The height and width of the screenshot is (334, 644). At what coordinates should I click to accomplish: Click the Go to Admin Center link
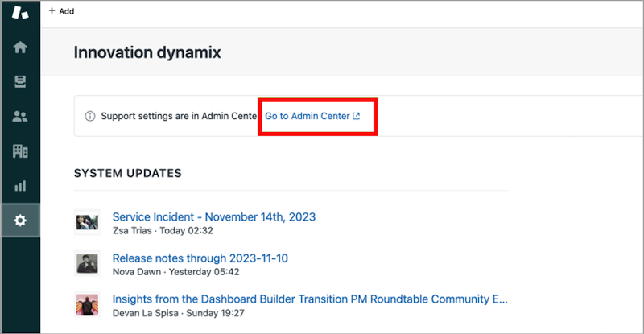coord(312,116)
